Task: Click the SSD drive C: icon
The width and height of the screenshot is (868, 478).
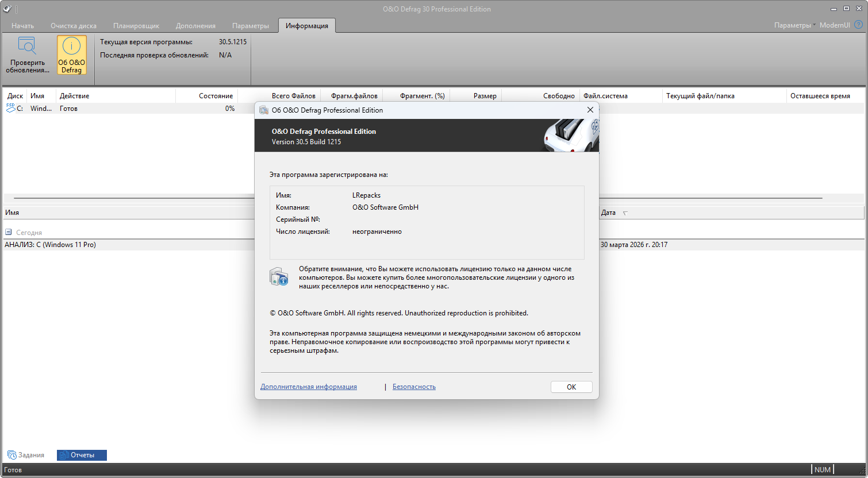Action: tap(11, 108)
